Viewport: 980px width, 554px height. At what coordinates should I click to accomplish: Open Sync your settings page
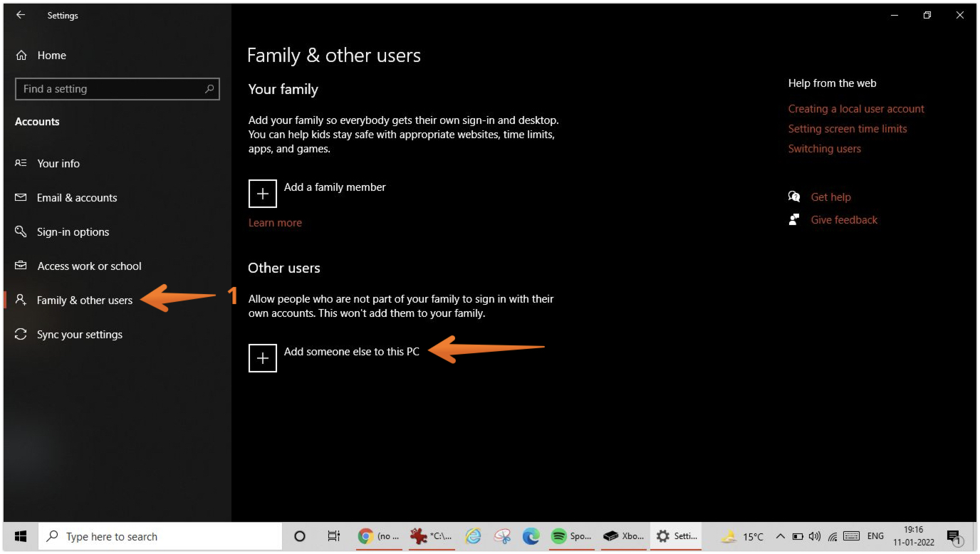pyautogui.click(x=79, y=335)
